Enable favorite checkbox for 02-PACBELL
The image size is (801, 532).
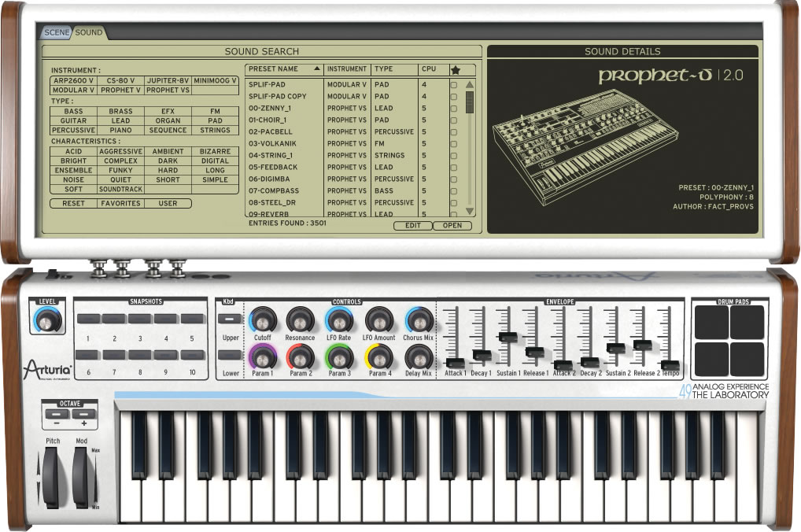coord(454,132)
